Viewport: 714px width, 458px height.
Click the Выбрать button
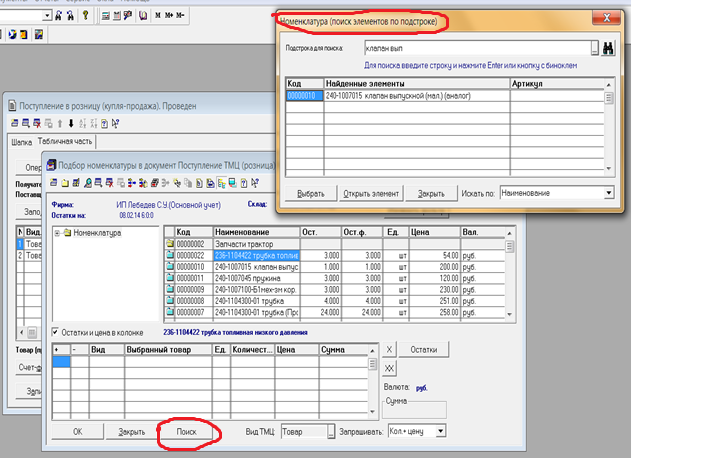(310, 193)
